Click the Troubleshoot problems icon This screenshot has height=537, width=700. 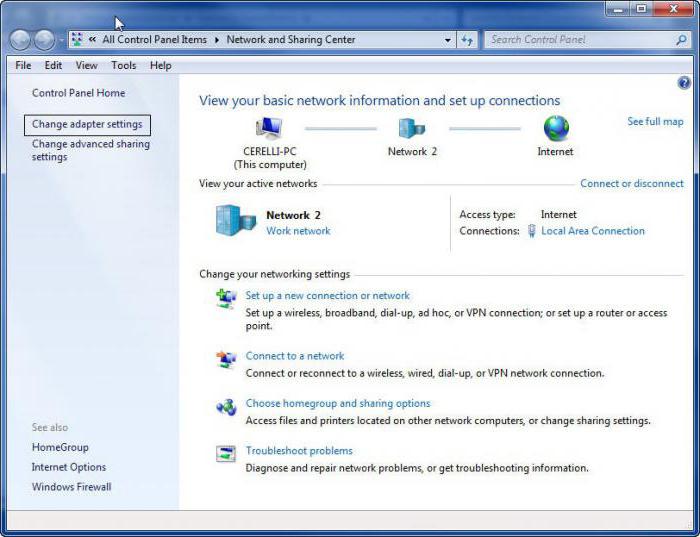point(226,454)
